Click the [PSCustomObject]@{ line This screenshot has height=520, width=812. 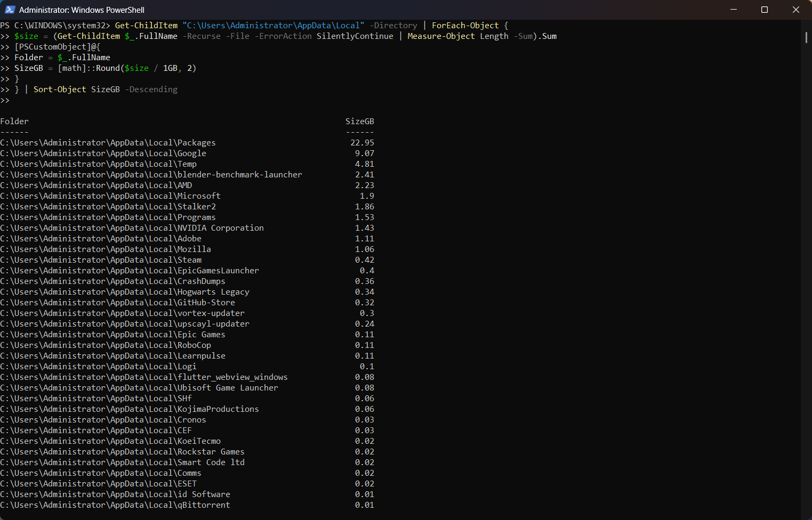(50, 47)
